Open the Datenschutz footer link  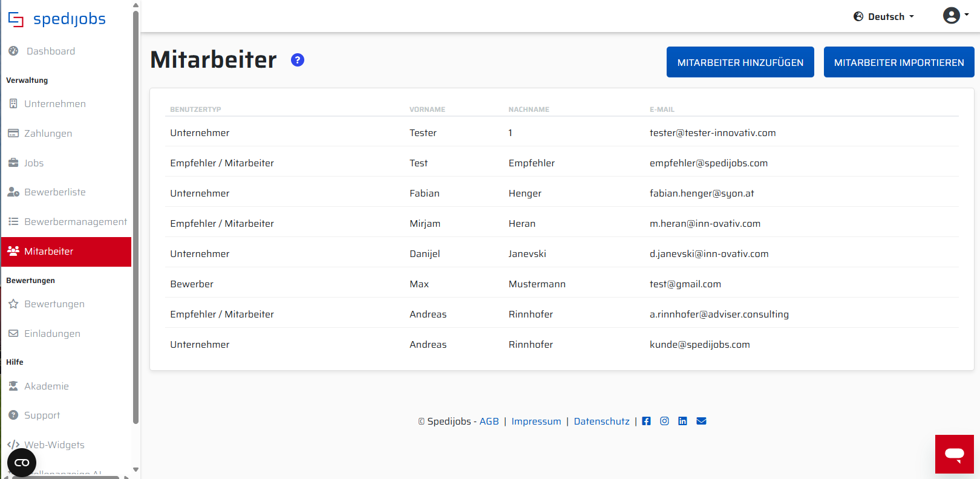pos(601,422)
